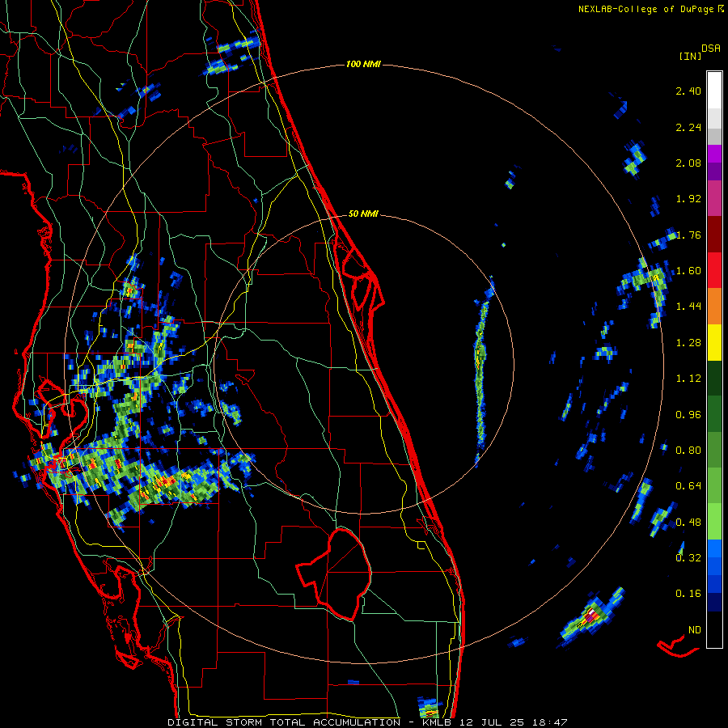Select the 1.12 legend value

688,379
